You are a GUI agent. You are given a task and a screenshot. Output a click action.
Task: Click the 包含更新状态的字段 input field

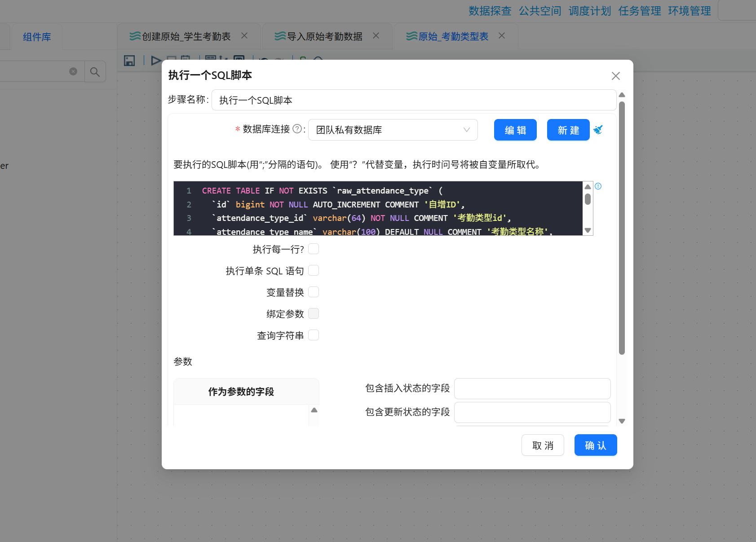tap(532, 412)
